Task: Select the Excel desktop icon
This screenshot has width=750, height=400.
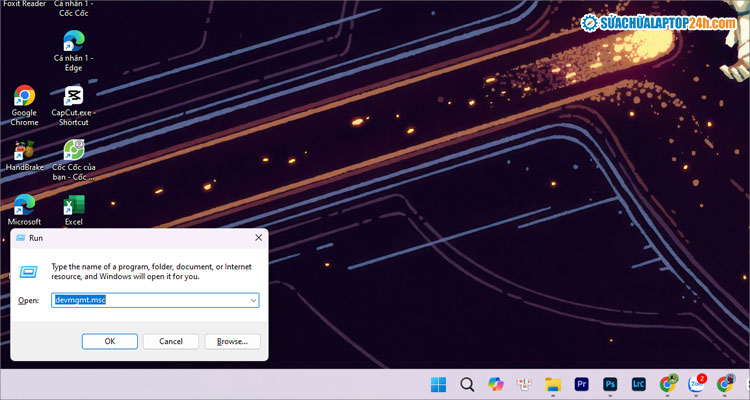Action: [73, 210]
